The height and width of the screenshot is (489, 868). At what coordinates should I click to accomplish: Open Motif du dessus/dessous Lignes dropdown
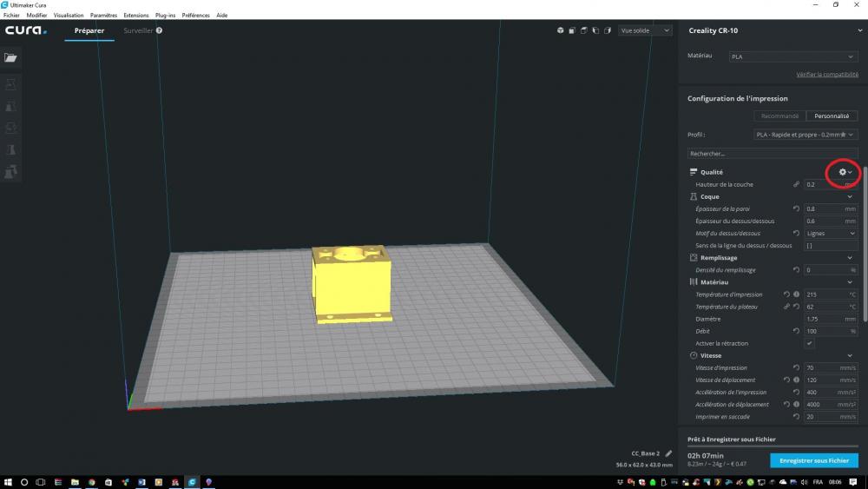pos(831,233)
